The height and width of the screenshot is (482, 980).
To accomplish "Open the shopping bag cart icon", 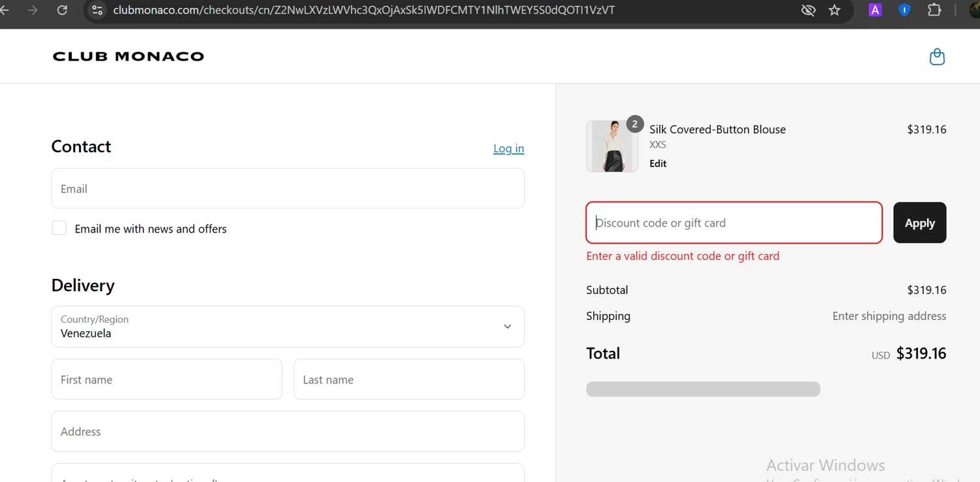I will (x=937, y=57).
